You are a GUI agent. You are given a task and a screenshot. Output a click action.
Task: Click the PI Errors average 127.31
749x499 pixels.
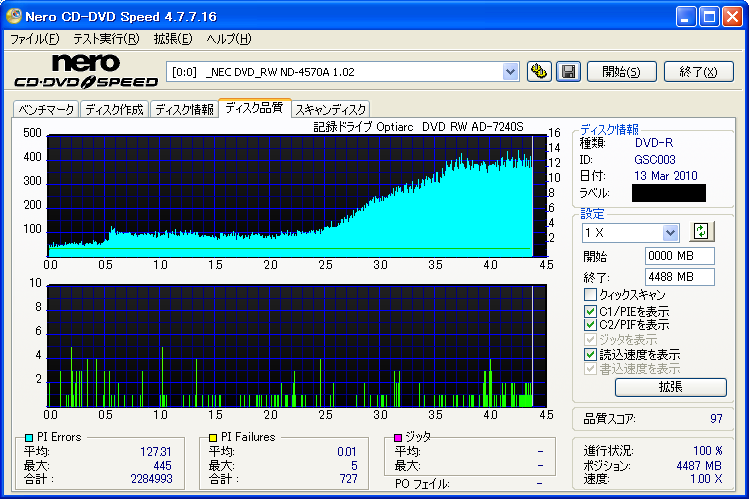(156, 452)
